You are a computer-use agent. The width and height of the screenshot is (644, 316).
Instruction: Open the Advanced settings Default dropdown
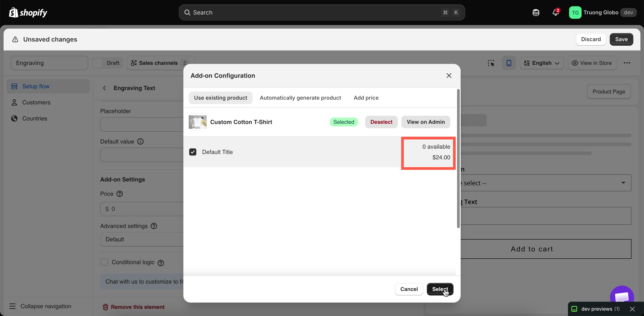pyautogui.click(x=142, y=239)
